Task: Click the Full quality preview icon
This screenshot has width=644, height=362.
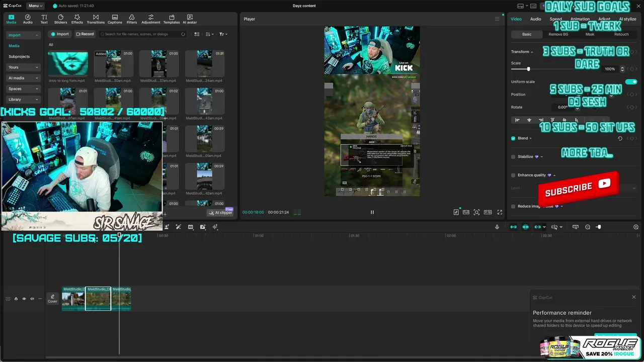Action: [466, 212]
